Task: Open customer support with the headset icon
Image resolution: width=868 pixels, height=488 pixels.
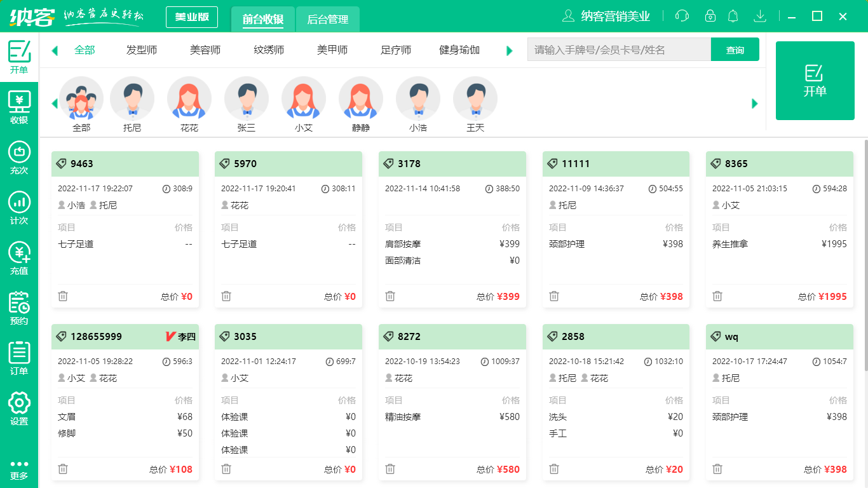Action: (682, 15)
